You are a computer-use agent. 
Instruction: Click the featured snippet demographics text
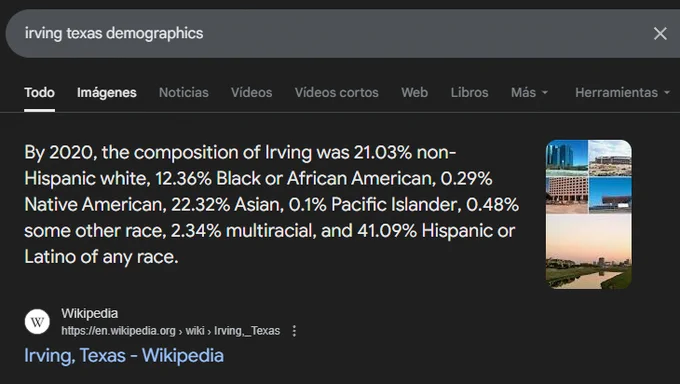point(271,204)
